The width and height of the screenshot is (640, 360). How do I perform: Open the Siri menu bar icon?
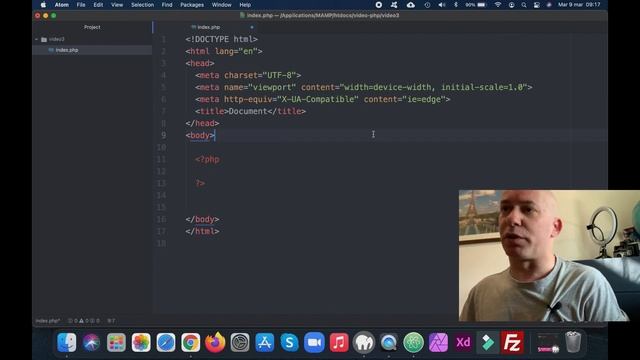coord(549,5)
